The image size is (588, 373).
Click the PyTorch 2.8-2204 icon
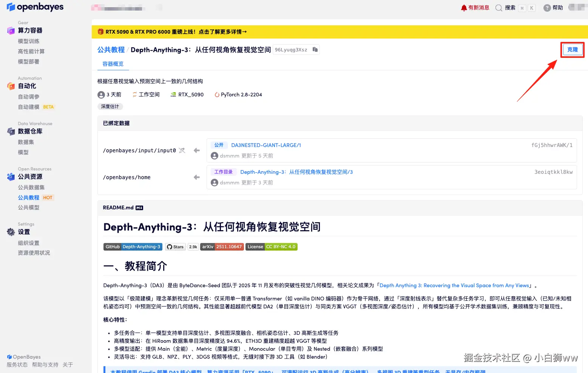click(x=217, y=95)
